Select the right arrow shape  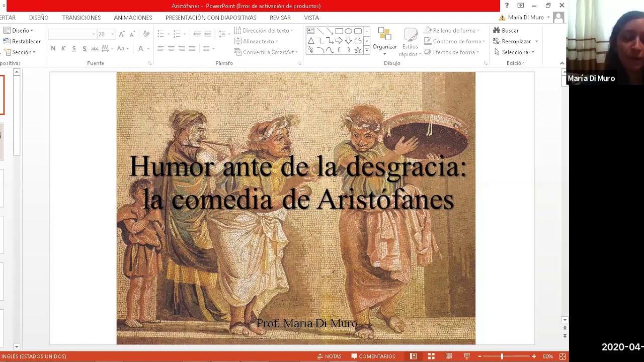pos(339,40)
